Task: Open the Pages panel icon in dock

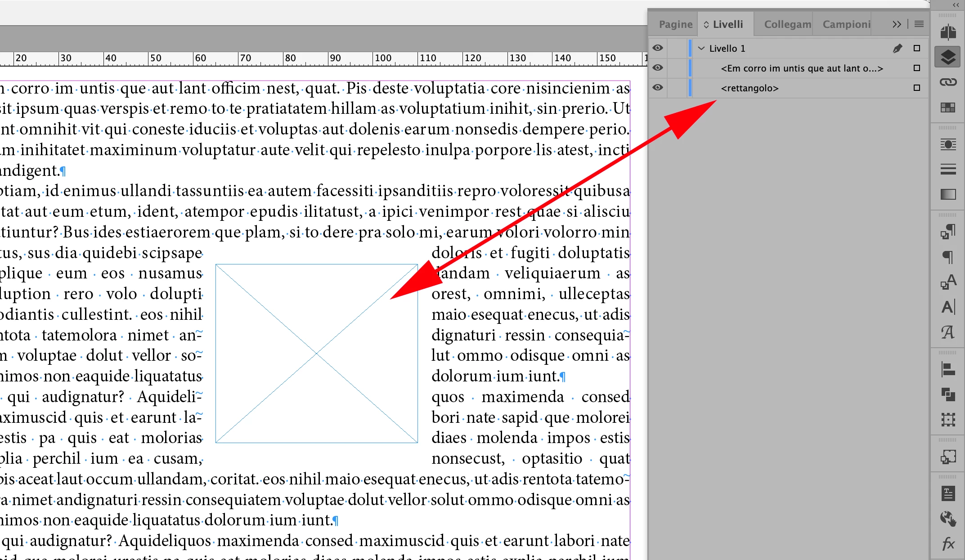Action: (x=948, y=32)
